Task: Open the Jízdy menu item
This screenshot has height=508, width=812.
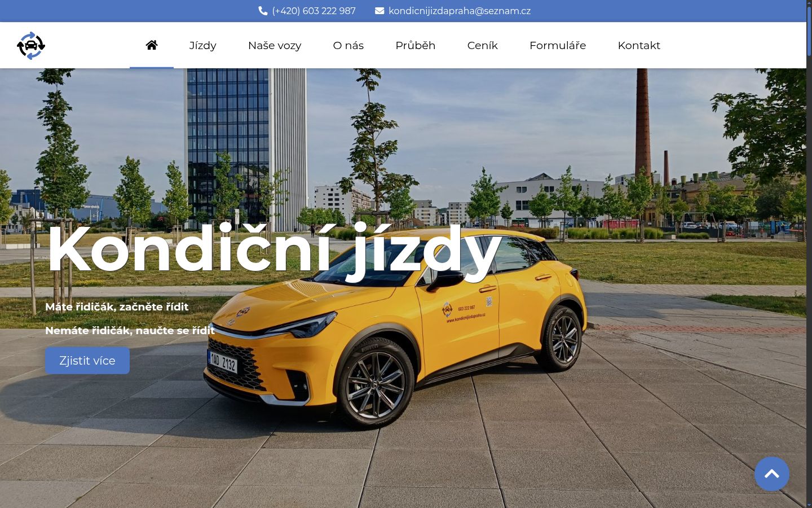Action: 203,45
